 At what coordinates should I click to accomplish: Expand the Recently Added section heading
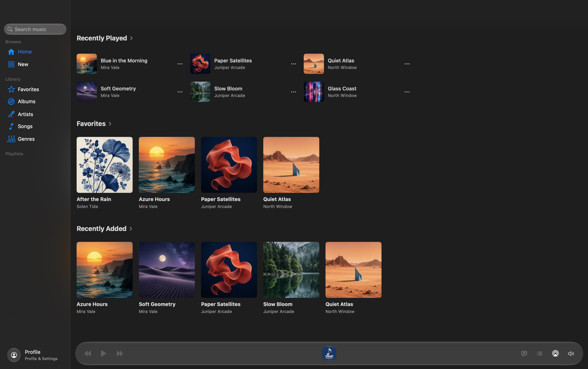tap(104, 229)
